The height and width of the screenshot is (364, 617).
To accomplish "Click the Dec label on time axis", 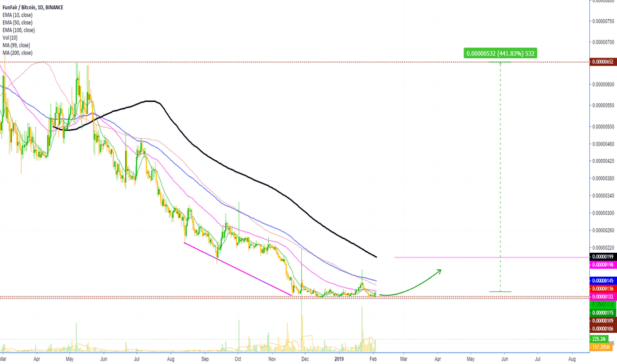I will click(305, 359).
